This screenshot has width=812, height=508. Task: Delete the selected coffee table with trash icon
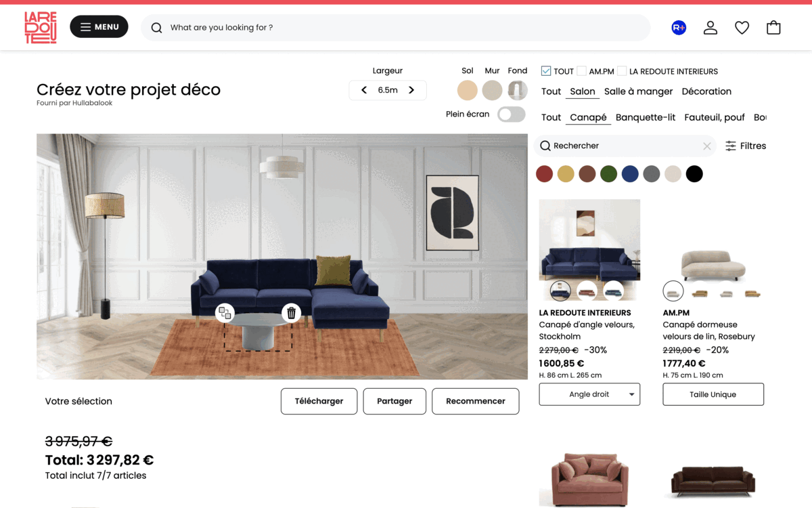291,313
